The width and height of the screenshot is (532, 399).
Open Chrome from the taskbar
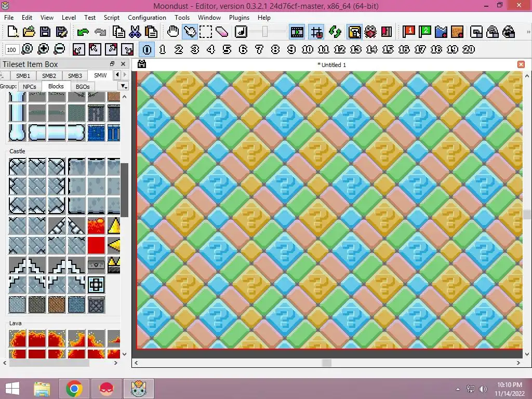(74, 389)
